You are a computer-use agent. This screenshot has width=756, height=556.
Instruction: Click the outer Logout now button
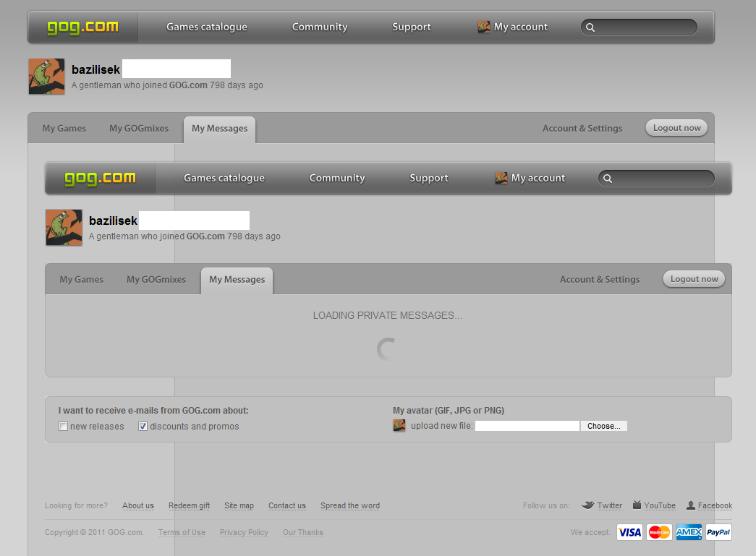[x=677, y=128]
